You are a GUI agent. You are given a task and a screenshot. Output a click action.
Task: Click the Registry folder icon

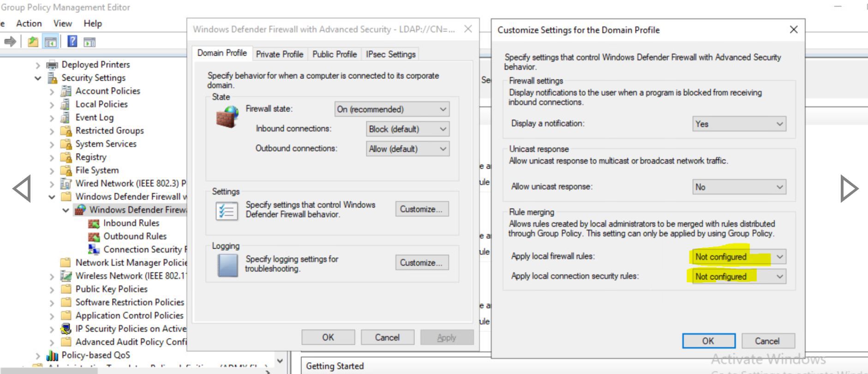66,157
